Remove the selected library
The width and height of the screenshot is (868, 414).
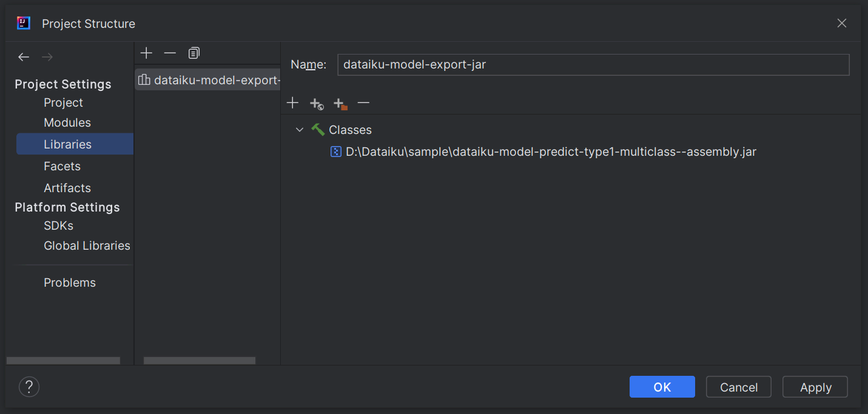coord(170,53)
